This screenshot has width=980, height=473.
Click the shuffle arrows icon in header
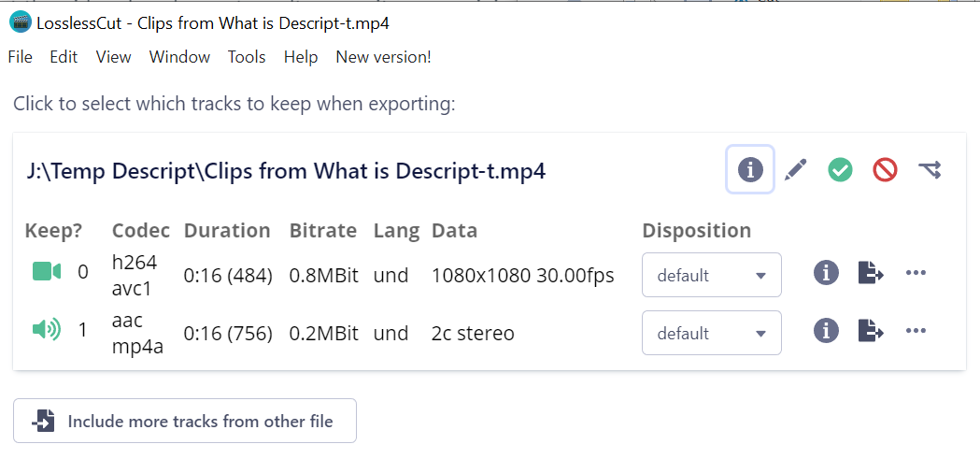click(930, 169)
